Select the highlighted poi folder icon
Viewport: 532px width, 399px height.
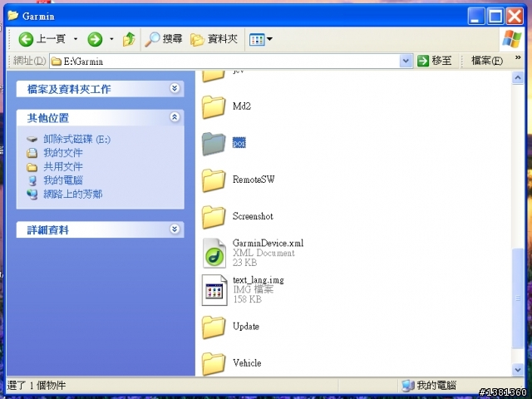[214, 144]
